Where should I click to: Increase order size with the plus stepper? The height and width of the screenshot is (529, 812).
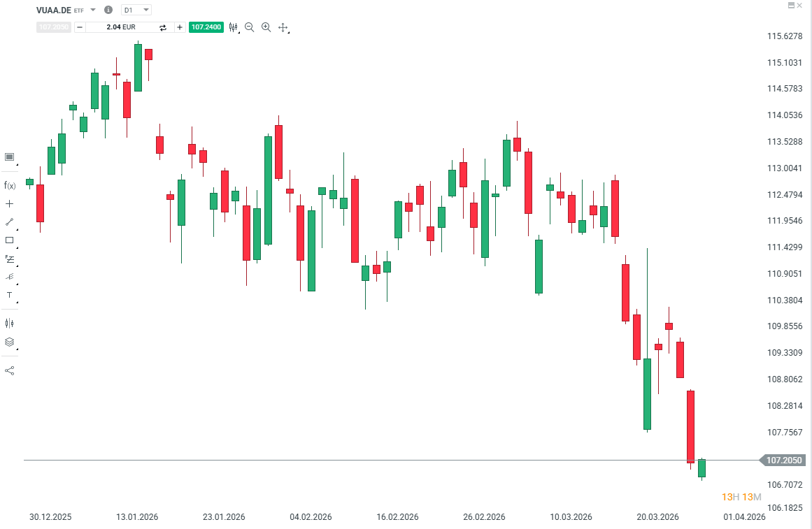(180, 27)
